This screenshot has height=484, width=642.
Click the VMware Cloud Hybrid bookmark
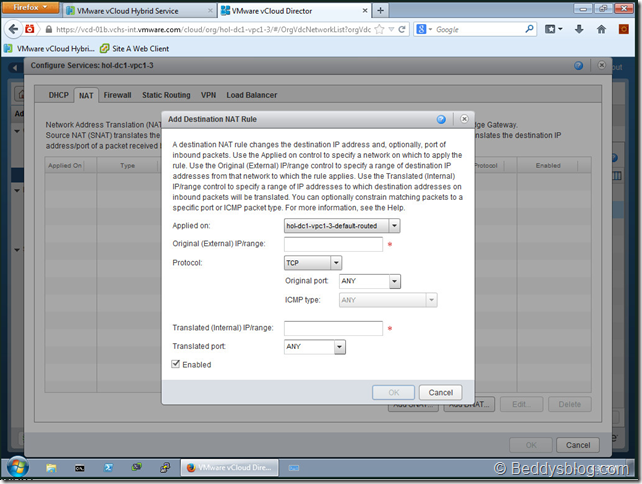click(x=50, y=49)
